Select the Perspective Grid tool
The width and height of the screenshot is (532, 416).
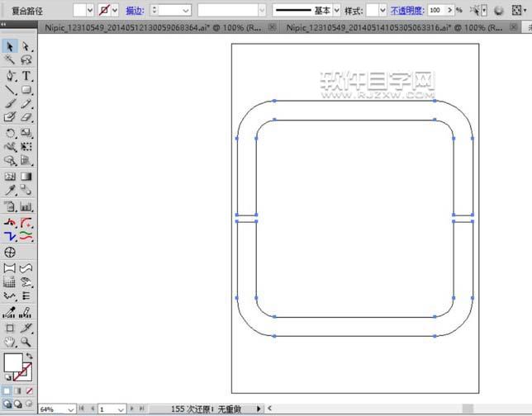(x=26, y=160)
